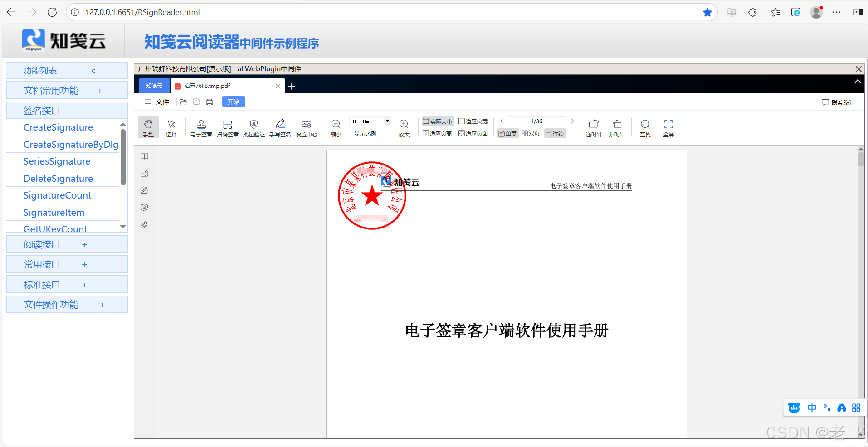Toggle 连续 continuous scrolling
Screen dimensions: 868x447
pyautogui.click(x=555, y=134)
